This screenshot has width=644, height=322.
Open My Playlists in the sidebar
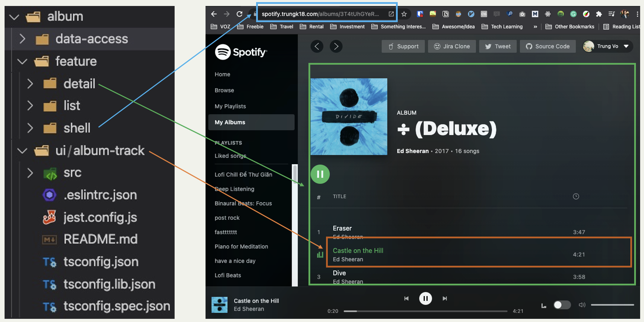click(x=230, y=106)
